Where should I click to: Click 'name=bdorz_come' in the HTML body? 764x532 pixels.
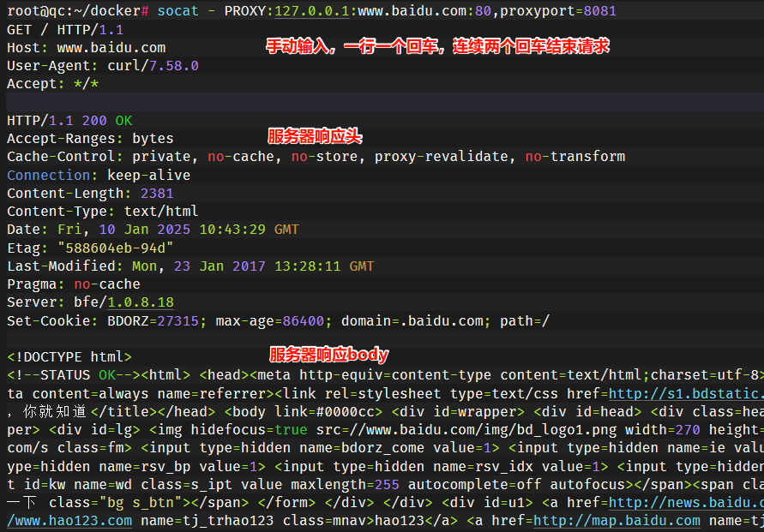(362, 448)
